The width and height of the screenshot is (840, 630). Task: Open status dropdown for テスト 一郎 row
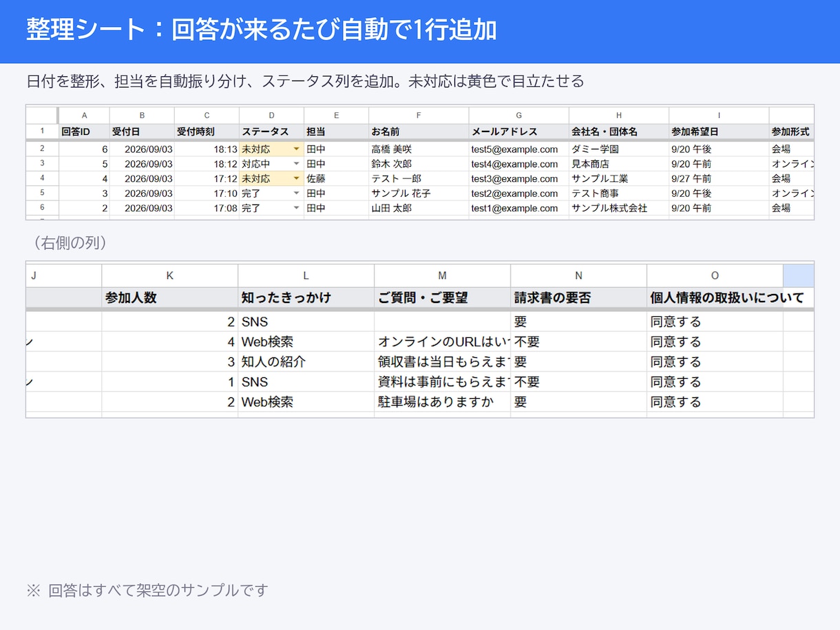297,178
